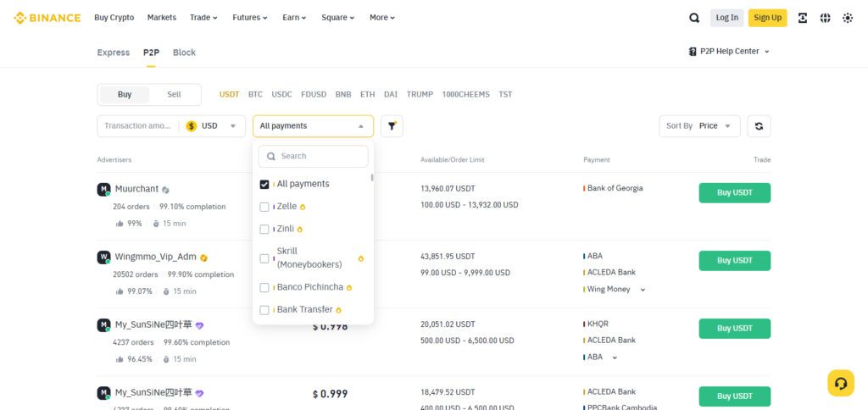Expand more payments after Wing Money

pyautogui.click(x=643, y=290)
